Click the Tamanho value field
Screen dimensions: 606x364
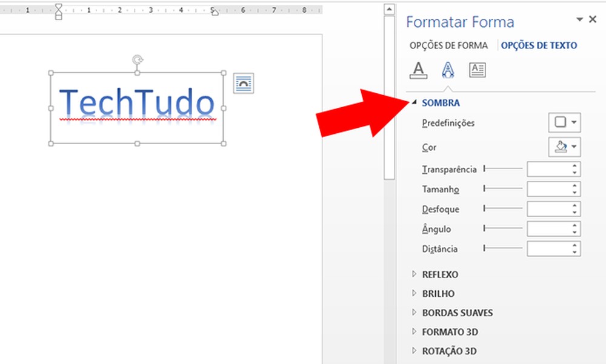pos(549,189)
